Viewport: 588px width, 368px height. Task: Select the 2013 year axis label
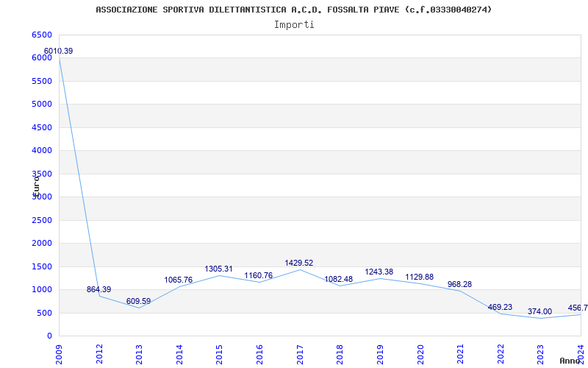[x=139, y=355]
